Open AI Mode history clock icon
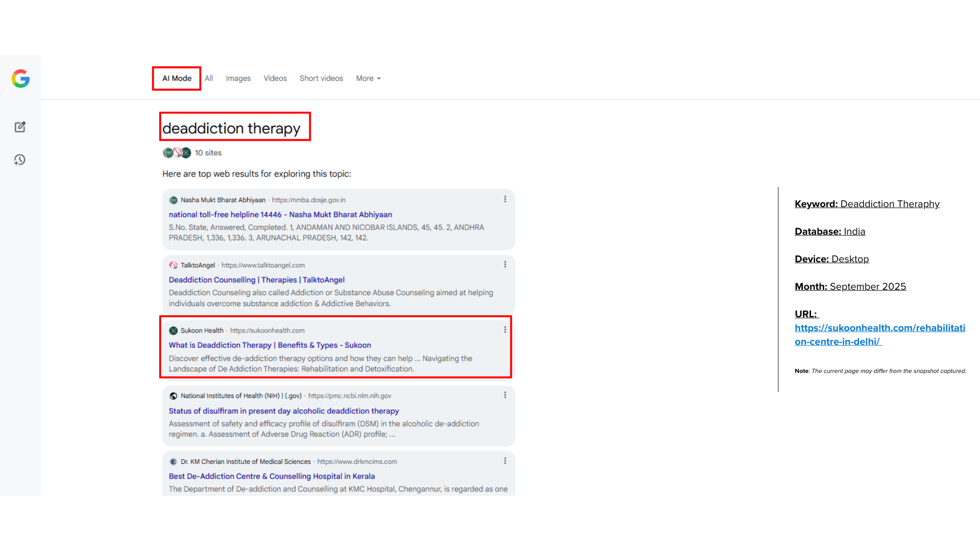Viewport: 980px width, 551px height. click(x=19, y=160)
